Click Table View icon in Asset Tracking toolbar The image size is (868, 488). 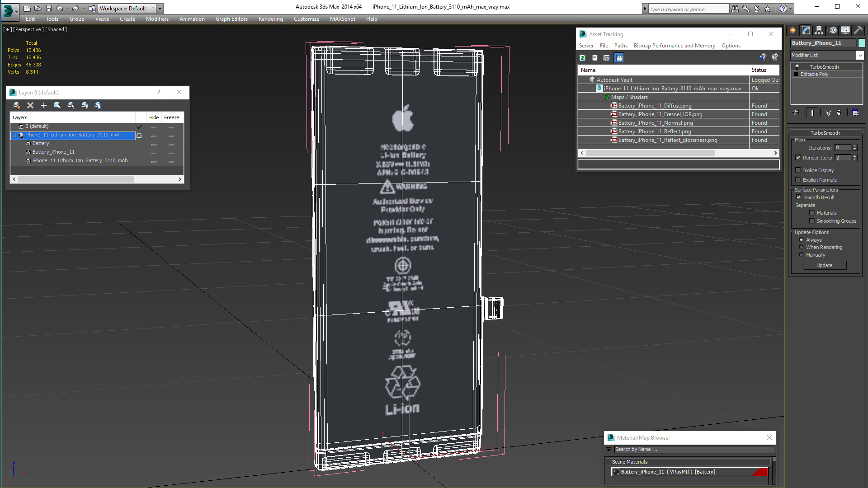pos(619,58)
